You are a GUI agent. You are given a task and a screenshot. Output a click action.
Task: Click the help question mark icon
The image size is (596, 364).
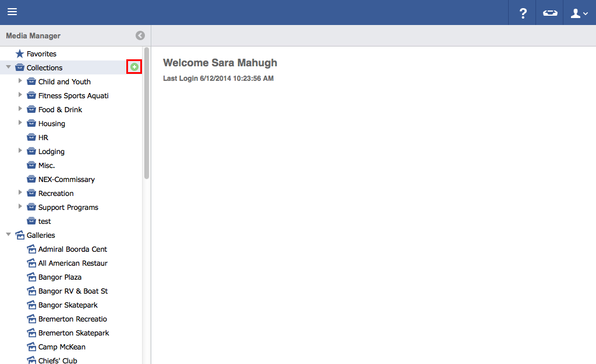tap(523, 13)
